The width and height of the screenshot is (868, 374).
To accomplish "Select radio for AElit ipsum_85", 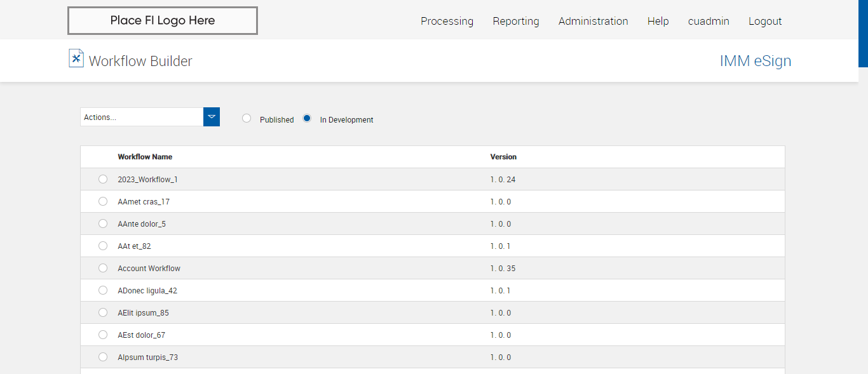I will [x=103, y=312].
